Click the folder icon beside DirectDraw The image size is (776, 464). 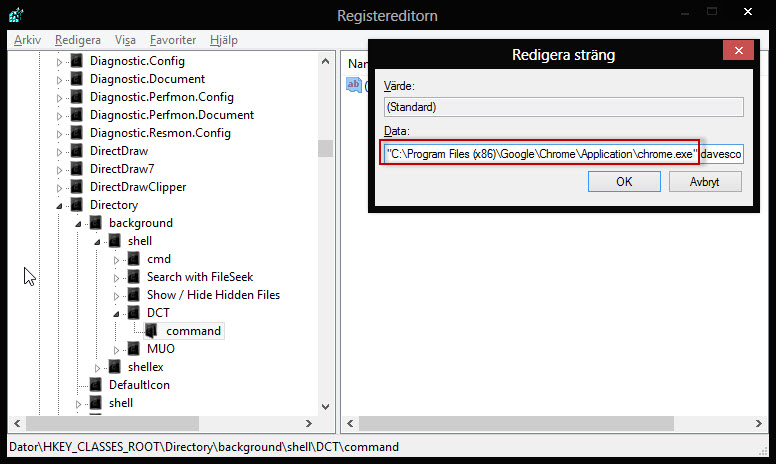point(77,151)
